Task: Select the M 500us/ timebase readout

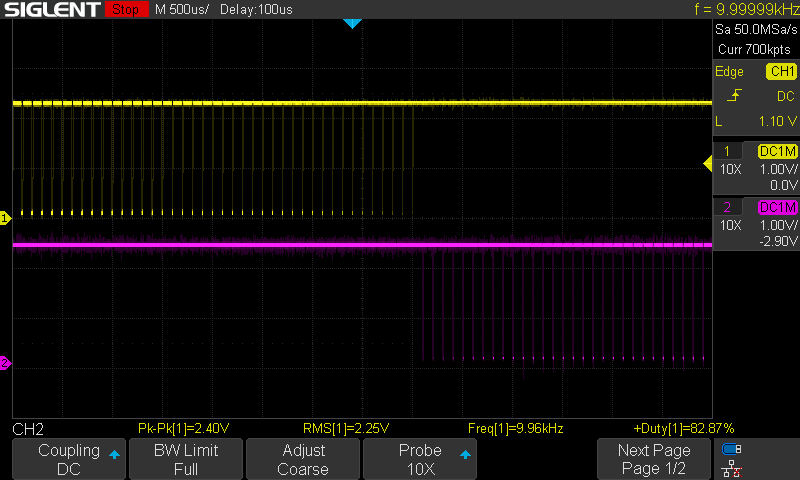Action: (x=182, y=10)
